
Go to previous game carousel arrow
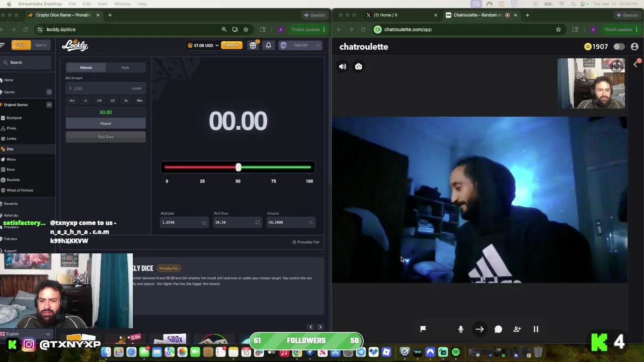[x=311, y=327]
